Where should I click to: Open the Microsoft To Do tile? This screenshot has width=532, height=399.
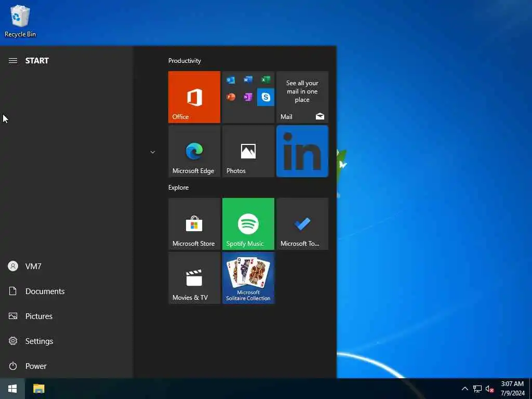(302, 224)
